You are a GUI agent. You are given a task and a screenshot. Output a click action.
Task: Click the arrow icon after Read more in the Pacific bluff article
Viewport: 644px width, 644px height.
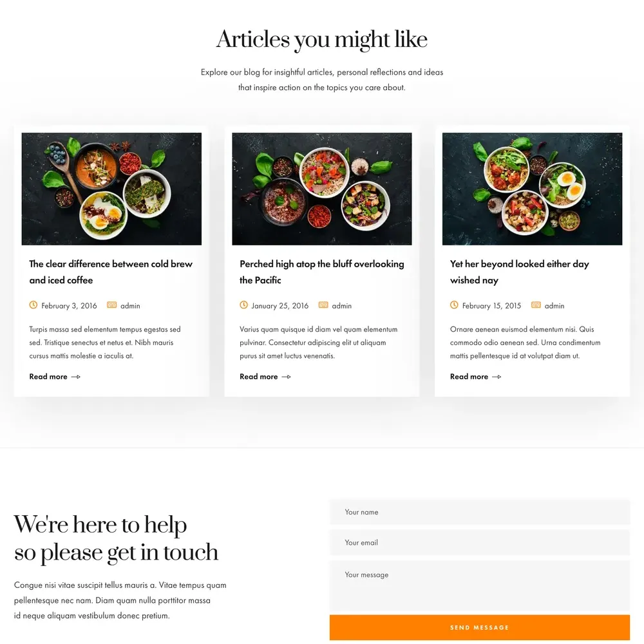[287, 377]
